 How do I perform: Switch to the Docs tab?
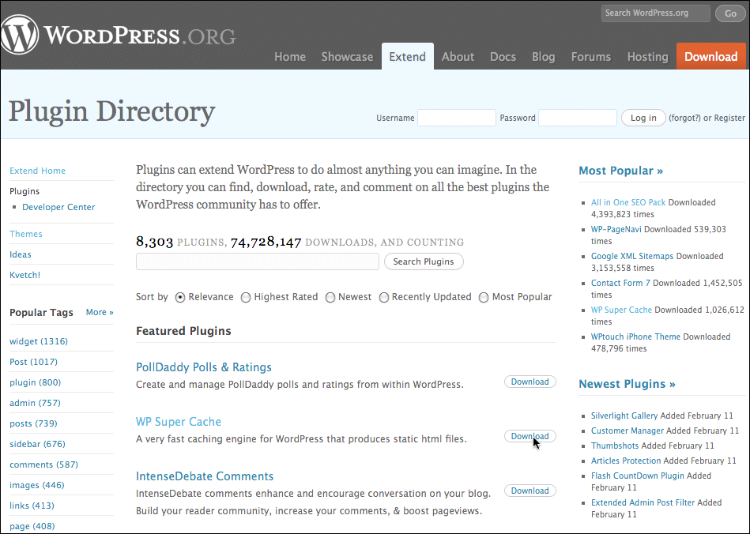coord(503,57)
